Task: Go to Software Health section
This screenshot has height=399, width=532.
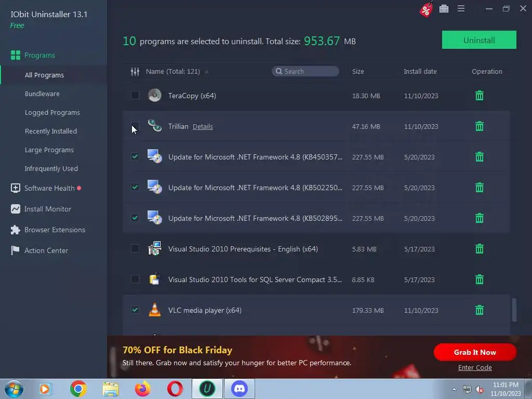Action: tap(49, 188)
